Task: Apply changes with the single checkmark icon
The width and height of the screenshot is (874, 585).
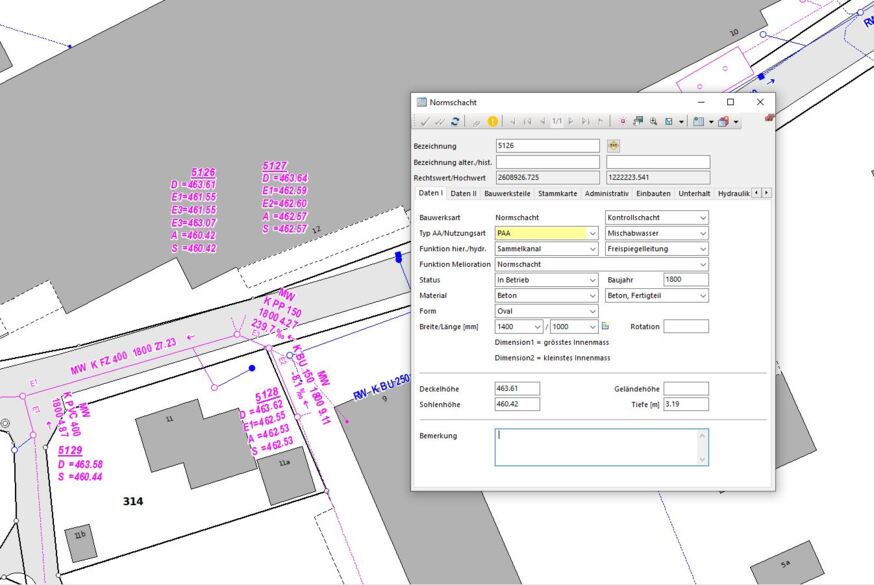Action: (x=424, y=121)
